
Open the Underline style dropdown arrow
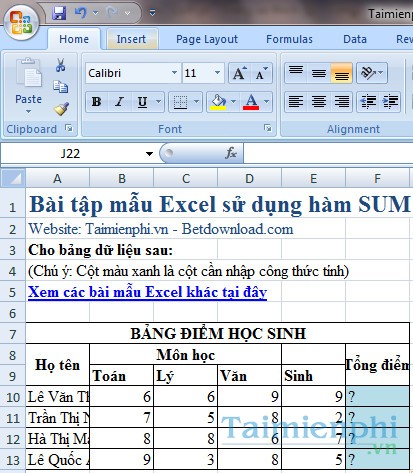point(159,101)
